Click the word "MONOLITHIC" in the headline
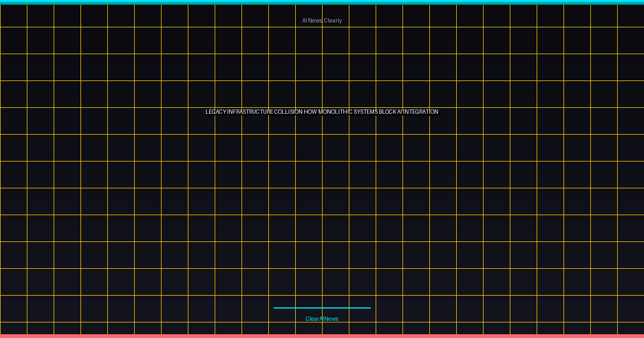Image resolution: width=644 pixels, height=338 pixels. point(335,112)
